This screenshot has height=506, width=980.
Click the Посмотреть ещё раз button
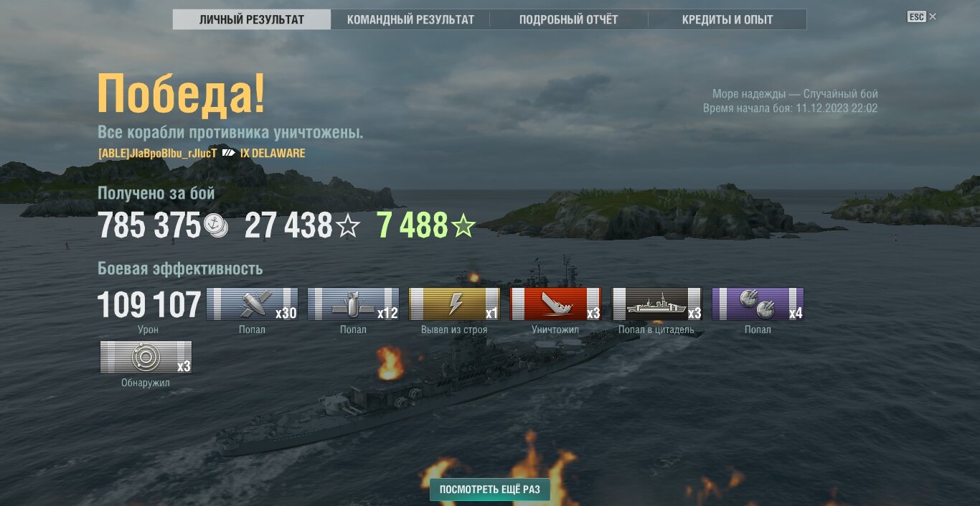tap(490, 489)
